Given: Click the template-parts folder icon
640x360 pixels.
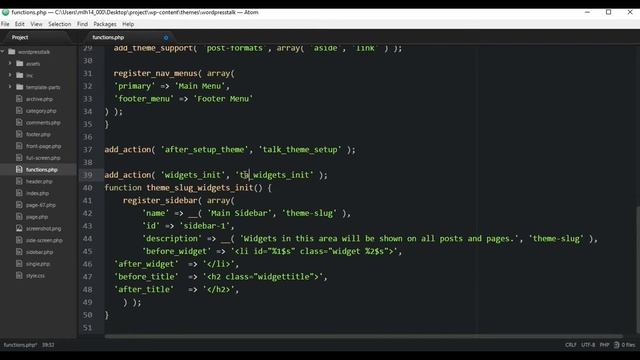Looking at the screenshot, I should click(19, 87).
